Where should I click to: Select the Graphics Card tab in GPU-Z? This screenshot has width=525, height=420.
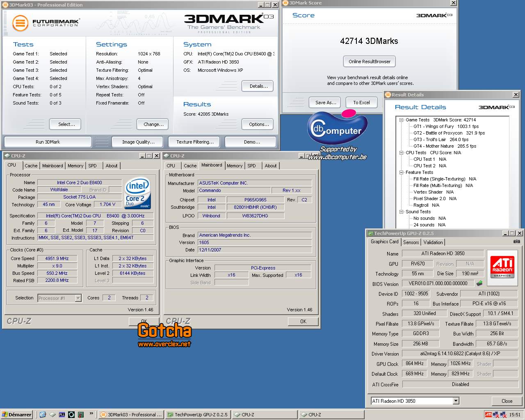(384, 242)
